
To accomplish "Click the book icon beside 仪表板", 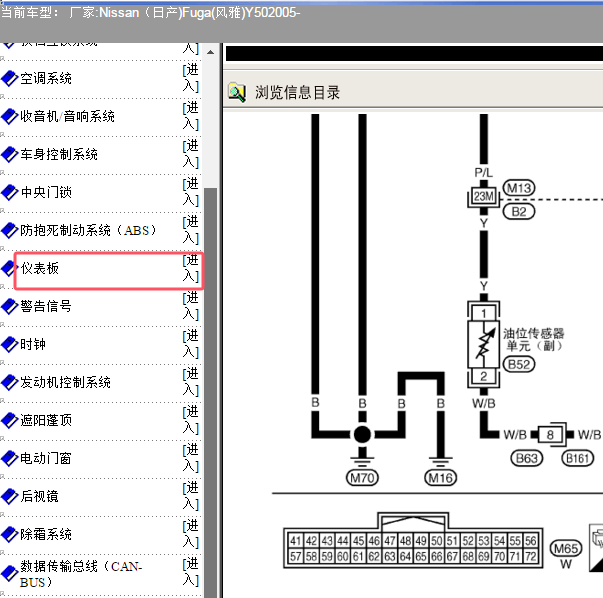I will tap(8, 268).
